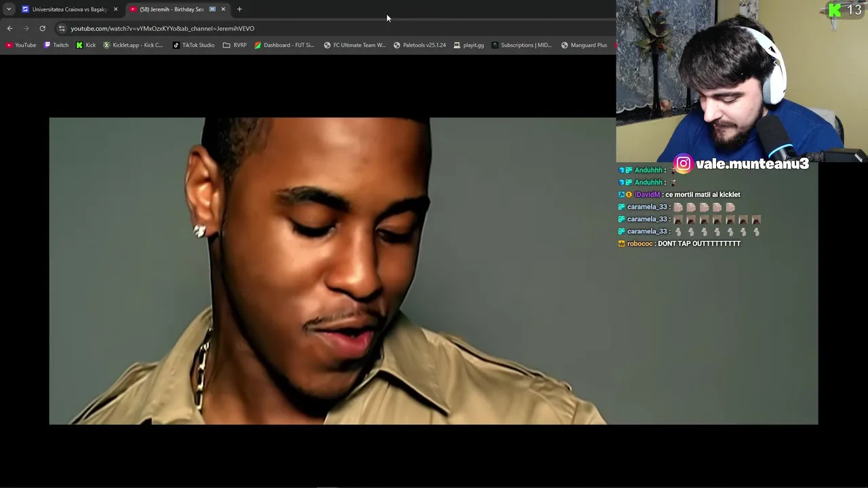Open the Twitch bookmark
868x488 pixels.
point(56,45)
